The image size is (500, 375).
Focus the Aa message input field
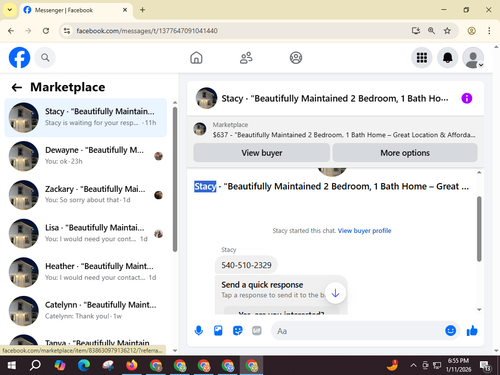[358, 331]
